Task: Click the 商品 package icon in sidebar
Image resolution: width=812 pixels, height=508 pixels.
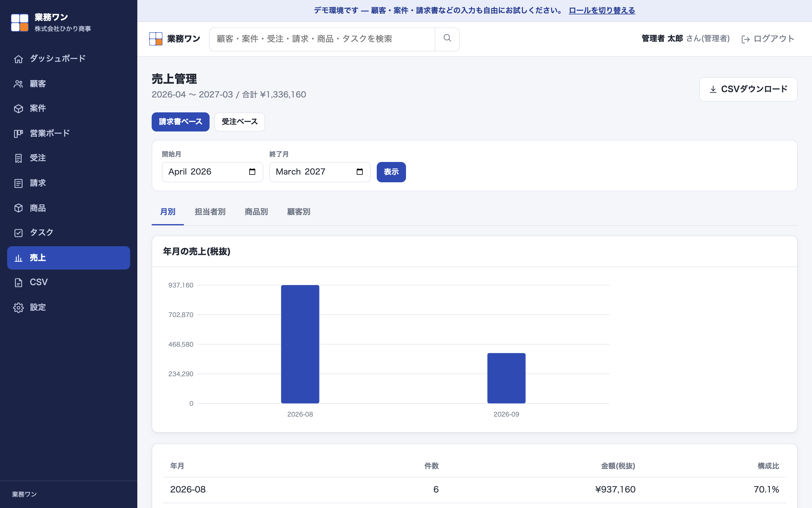Action: (x=19, y=208)
